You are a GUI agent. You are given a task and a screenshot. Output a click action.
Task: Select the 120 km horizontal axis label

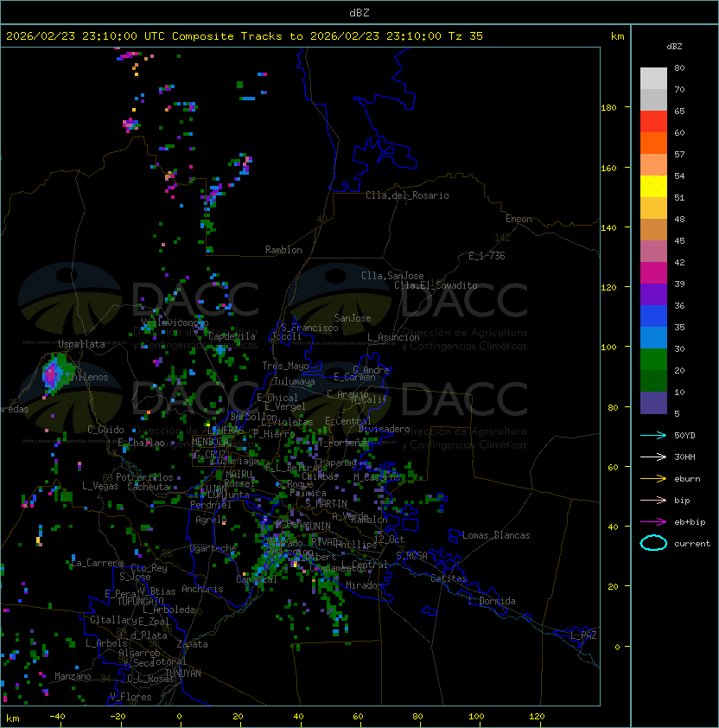pyautogui.click(x=537, y=717)
